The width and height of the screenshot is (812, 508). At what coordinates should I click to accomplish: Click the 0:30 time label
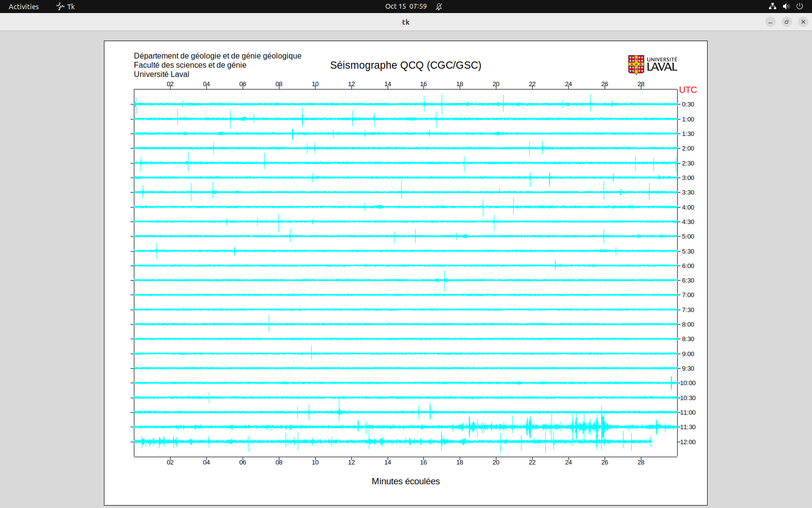point(688,105)
